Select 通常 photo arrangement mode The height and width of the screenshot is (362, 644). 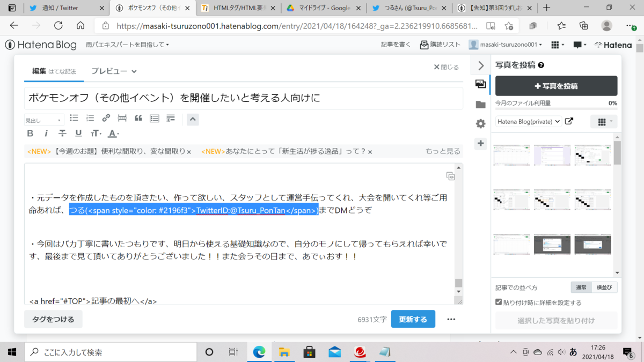(x=581, y=287)
